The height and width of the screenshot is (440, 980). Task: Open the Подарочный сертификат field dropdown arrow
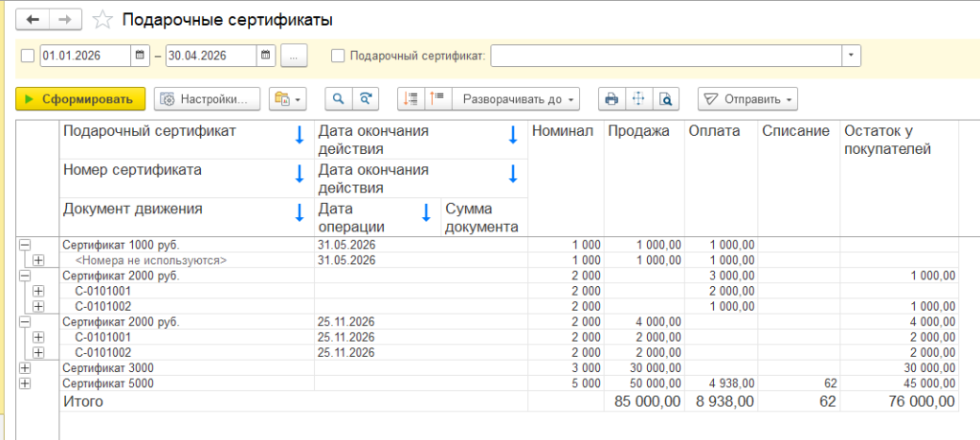tap(851, 55)
